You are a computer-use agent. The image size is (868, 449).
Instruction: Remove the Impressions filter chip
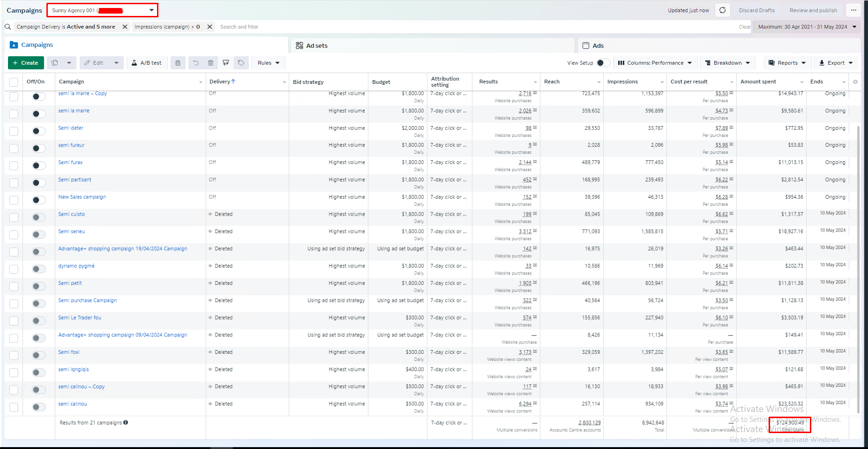coord(210,27)
